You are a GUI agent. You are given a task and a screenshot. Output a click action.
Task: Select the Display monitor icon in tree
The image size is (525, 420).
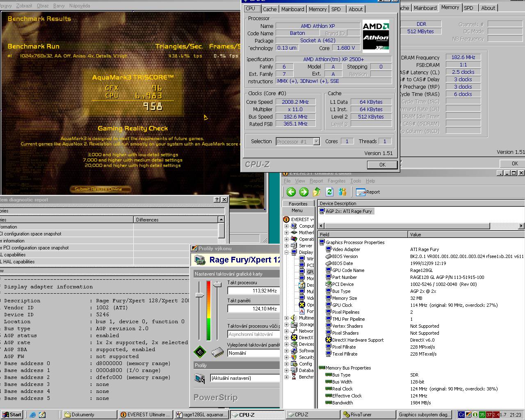294,252
